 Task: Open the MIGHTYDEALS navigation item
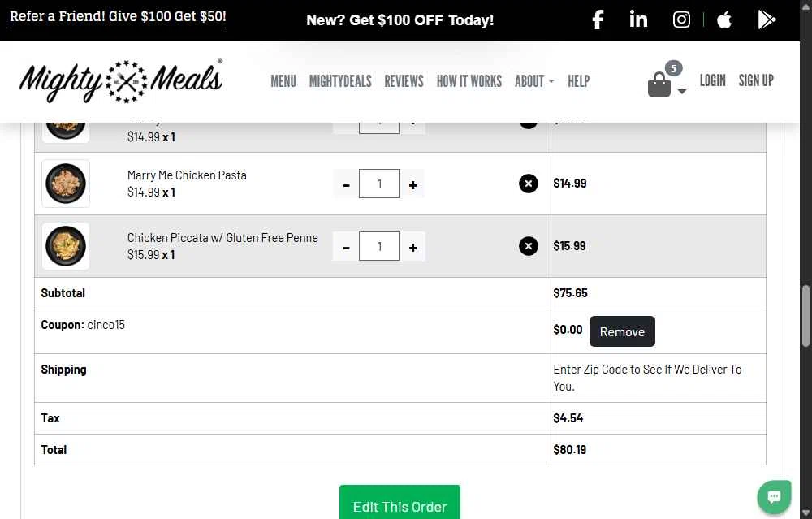tap(340, 80)
